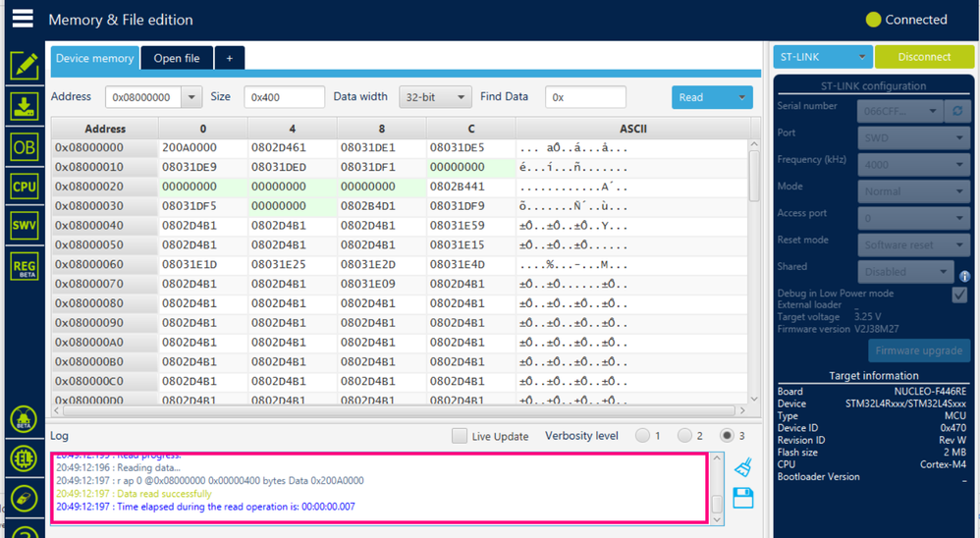
Task: Open Erasing & Programming download icon
Action: click(x=25, y=107)
